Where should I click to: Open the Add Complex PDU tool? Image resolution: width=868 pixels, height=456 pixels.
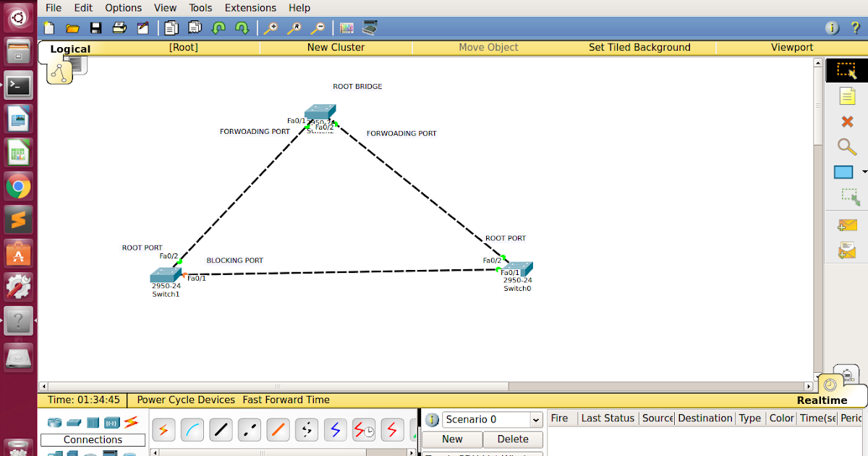coord(846,249)
